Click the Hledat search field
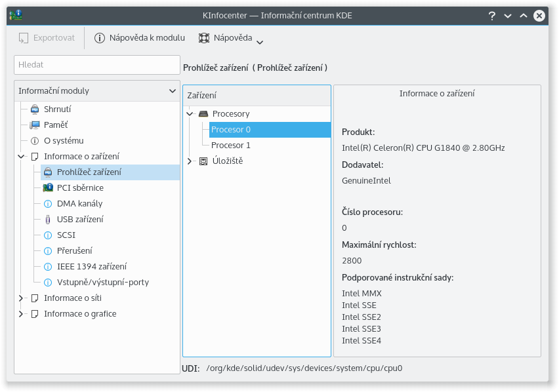 (97, 65)
